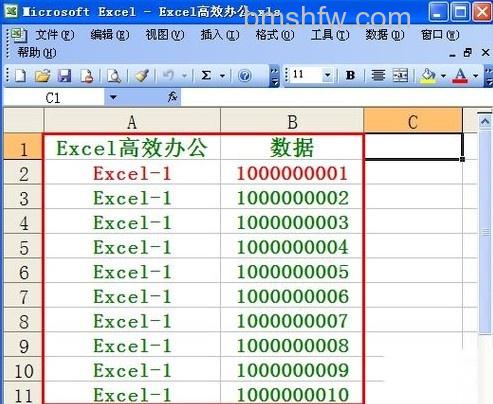Image resolution: width=493 pixels, height=404 pixels.
Task: Click the Select All corner box
Action: pos(23,120)
